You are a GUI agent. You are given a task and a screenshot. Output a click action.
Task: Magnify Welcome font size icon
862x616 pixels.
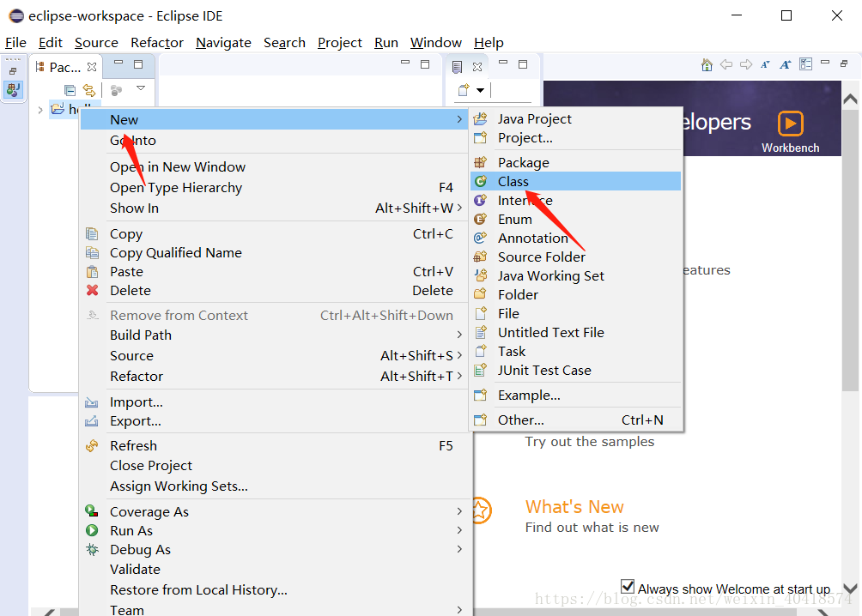785,65
